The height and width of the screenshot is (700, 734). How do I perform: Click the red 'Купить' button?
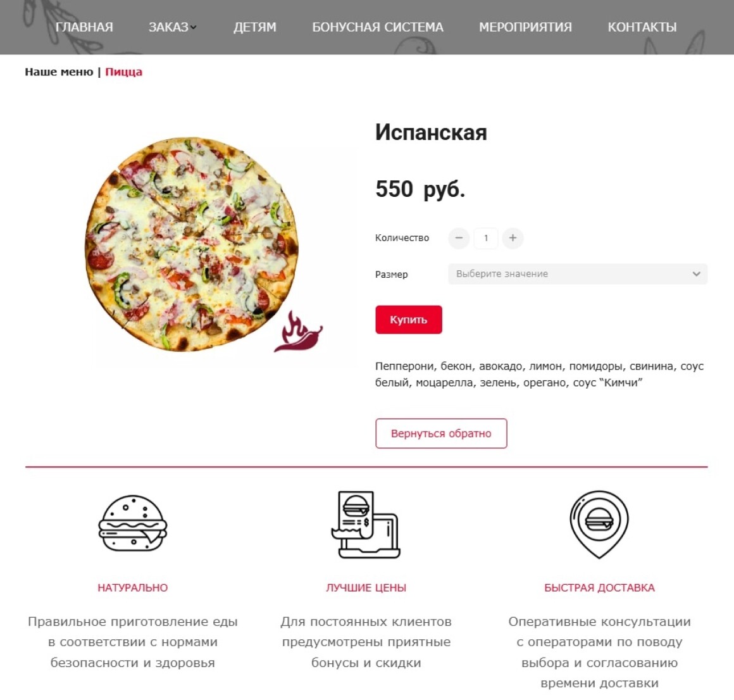(x=409, y=320)
